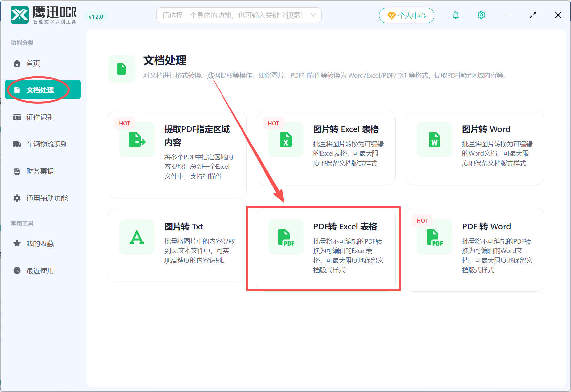Open 个人中心

pos(407,15)
